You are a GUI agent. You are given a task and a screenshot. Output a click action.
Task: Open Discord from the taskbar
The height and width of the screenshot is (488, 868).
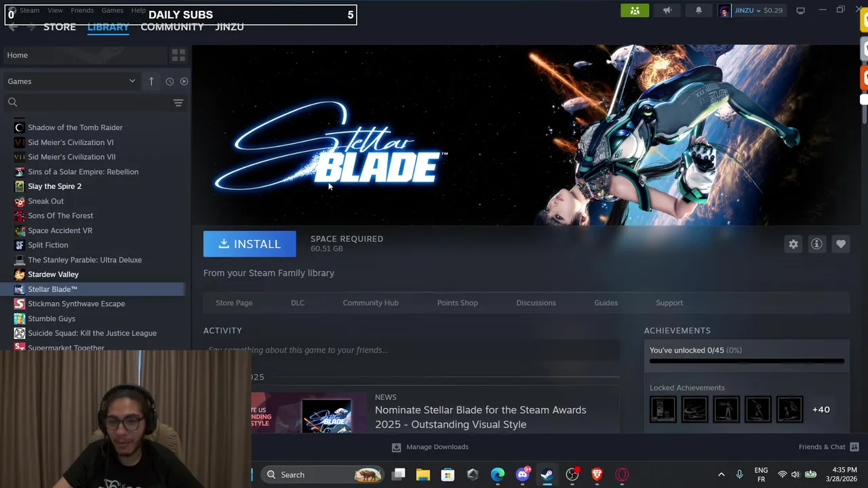click(522, 474)
